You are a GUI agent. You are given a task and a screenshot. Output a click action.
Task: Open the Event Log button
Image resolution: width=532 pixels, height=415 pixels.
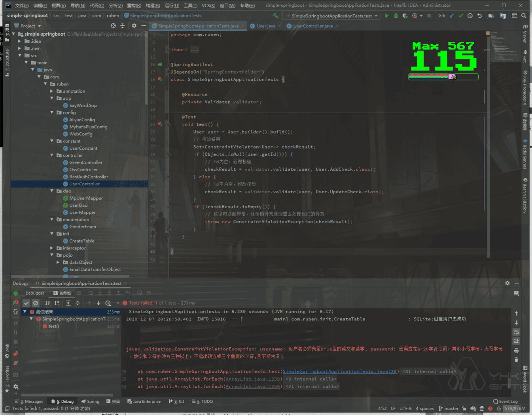tap(505, 401)
